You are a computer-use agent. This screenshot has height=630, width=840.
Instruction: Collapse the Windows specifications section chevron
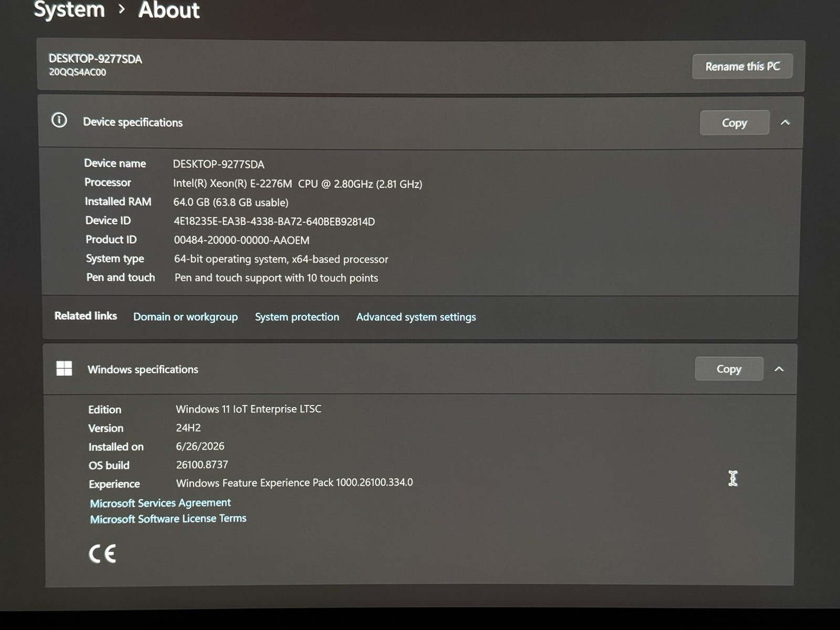click(779, 369)
